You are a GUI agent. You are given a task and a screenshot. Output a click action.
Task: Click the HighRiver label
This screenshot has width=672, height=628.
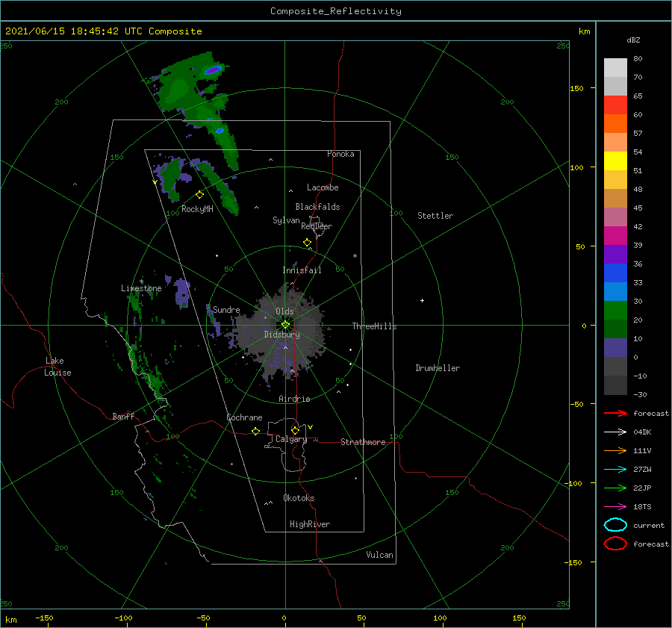pyautogui.click(x=310, y=524)
